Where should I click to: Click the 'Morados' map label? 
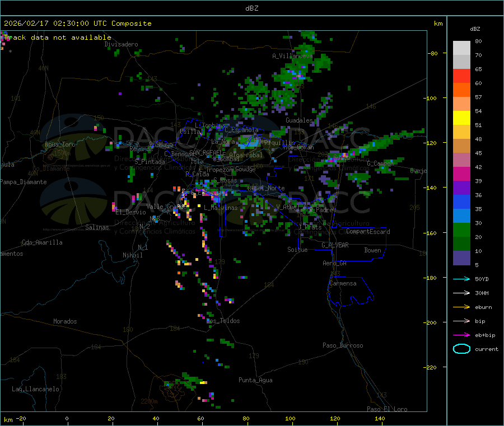pos(65,321)
